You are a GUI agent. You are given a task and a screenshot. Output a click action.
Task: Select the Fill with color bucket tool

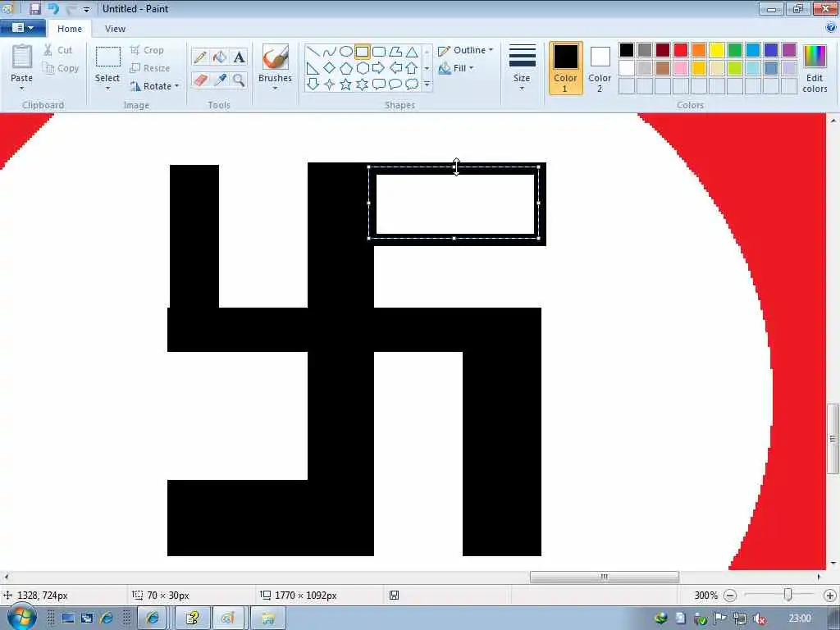(220, 57)
